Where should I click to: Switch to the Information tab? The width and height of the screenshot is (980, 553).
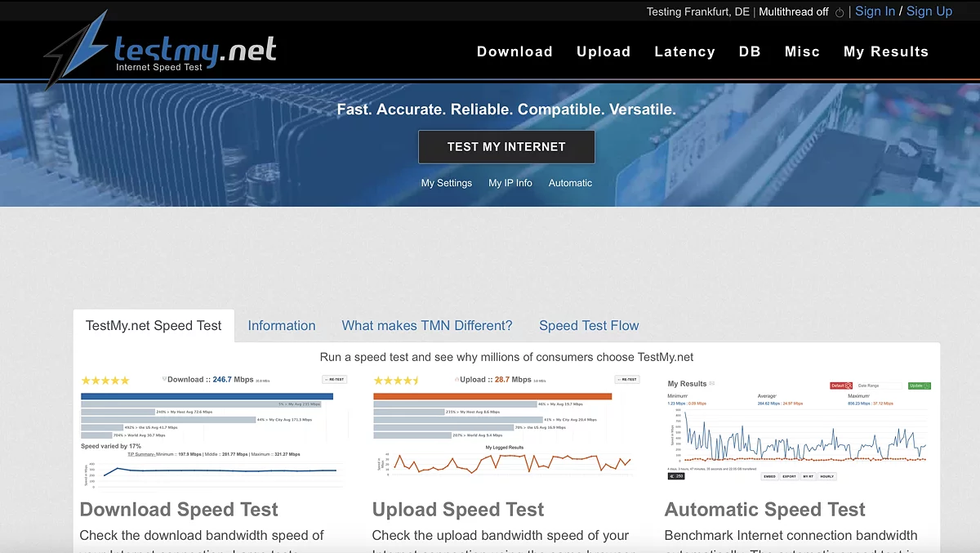(282, 325)
